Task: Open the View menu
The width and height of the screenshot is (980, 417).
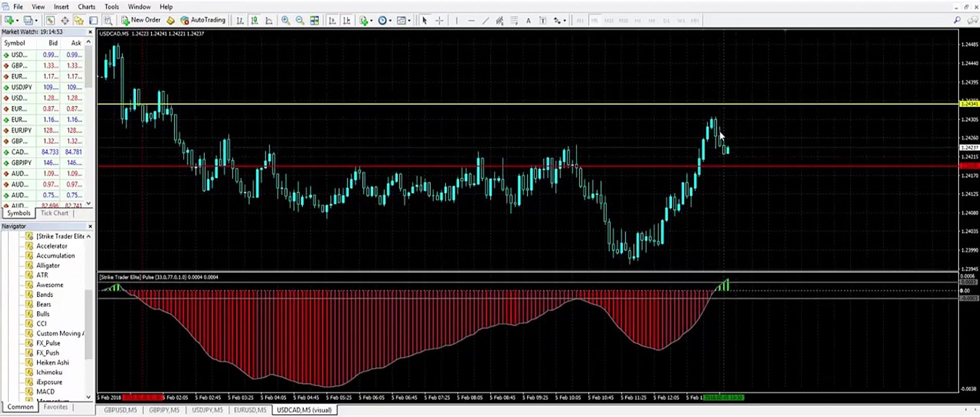Action: (38, 7)
